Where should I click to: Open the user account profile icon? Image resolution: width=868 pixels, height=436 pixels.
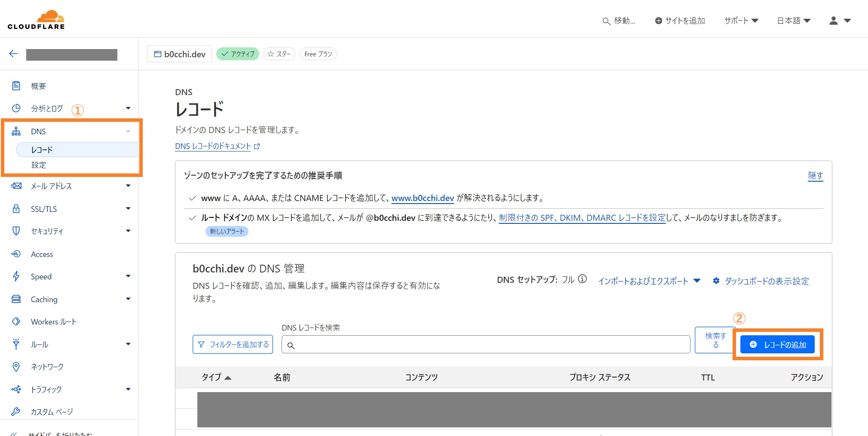pos(833,21)
